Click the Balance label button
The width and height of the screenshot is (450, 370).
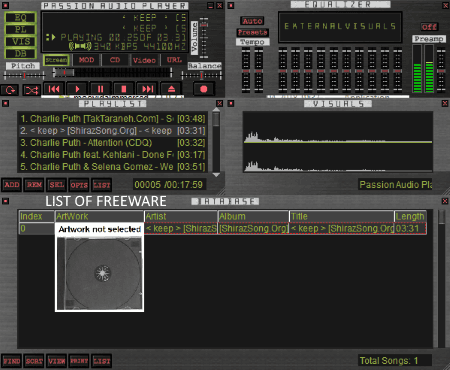tap(204, 66)
